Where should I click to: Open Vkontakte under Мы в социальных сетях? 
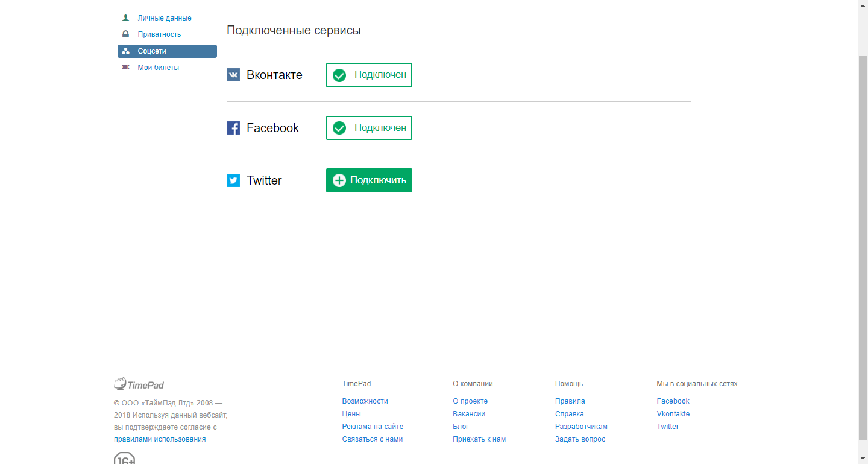click(673, 413)
